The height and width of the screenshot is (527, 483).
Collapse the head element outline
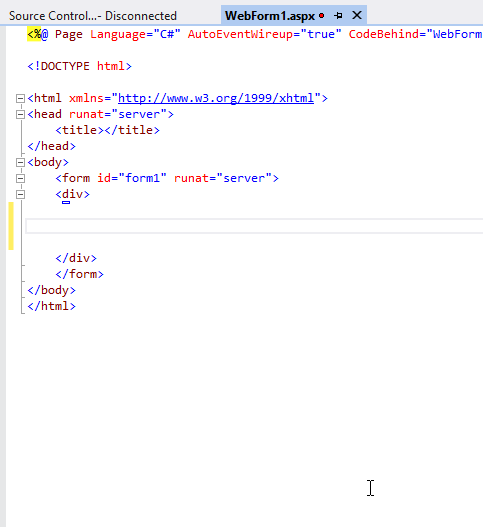(20, 114)
